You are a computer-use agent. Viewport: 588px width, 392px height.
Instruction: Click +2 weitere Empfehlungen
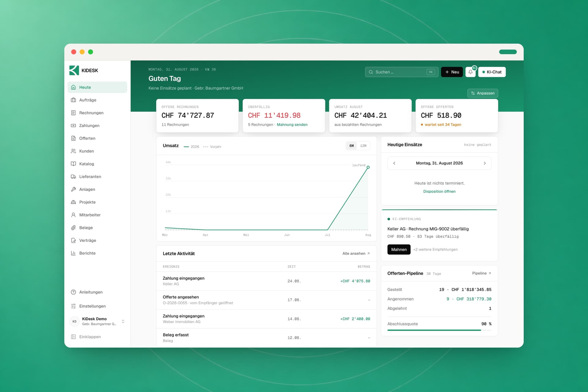coord(435,250)
